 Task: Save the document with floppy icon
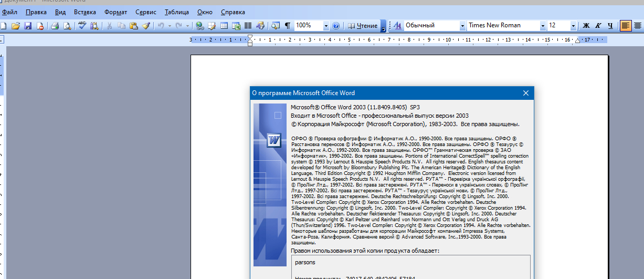[28, 25]
